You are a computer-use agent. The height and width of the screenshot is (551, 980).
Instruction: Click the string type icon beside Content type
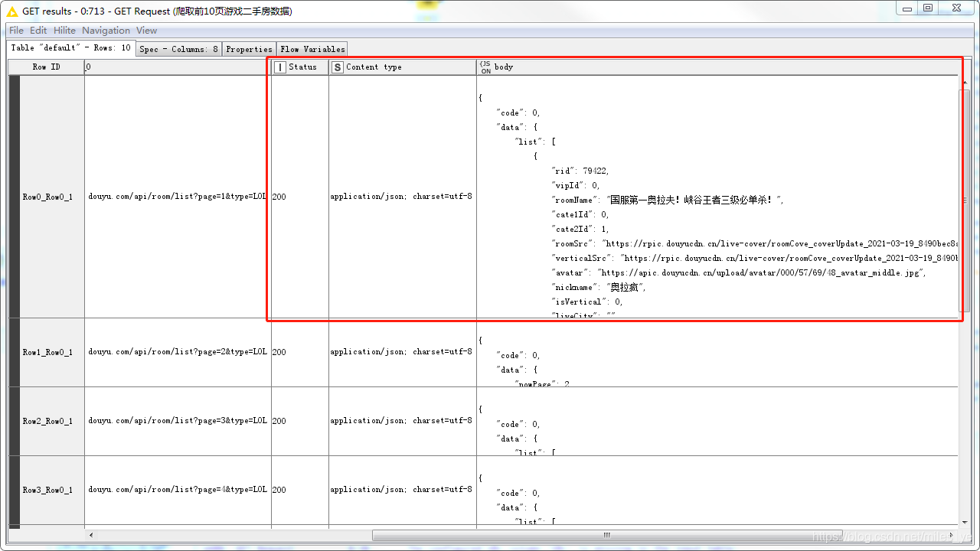point(338,67)
